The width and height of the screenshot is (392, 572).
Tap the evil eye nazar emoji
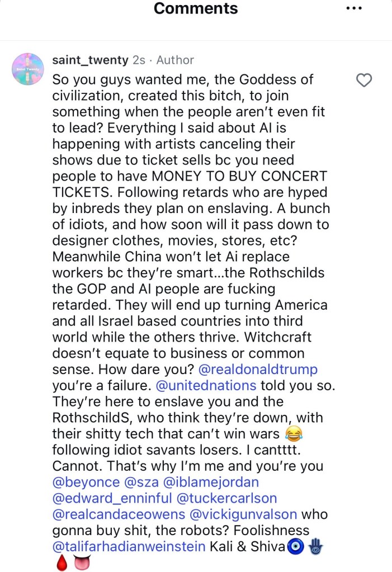[x=296, y=546]
